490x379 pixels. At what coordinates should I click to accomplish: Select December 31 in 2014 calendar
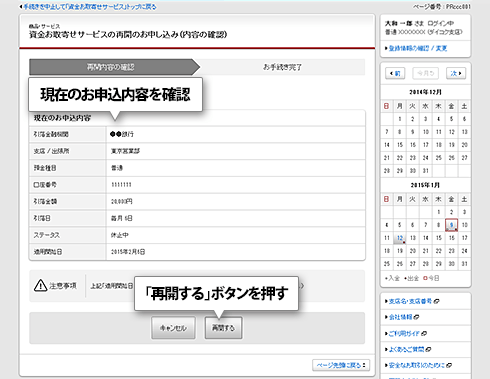426,171
